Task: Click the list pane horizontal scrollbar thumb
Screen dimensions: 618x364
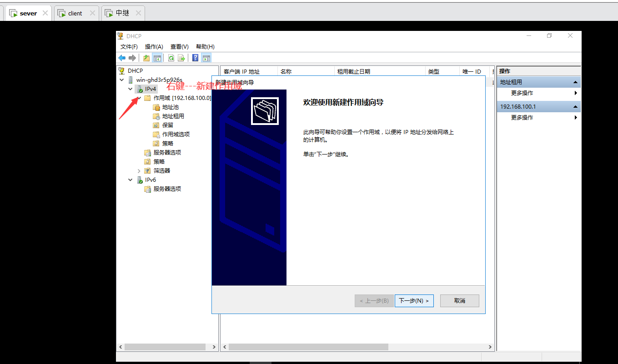Action: click(309, 347)
